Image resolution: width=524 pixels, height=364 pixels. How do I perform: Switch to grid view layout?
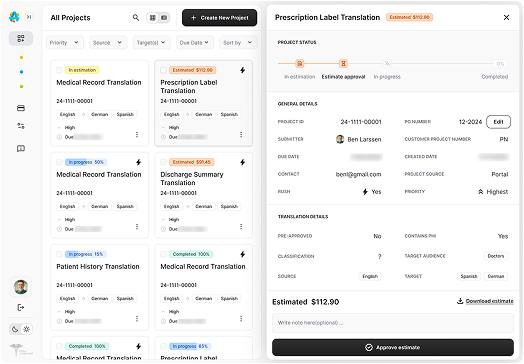pyautogui.click(x=153, y=18)
